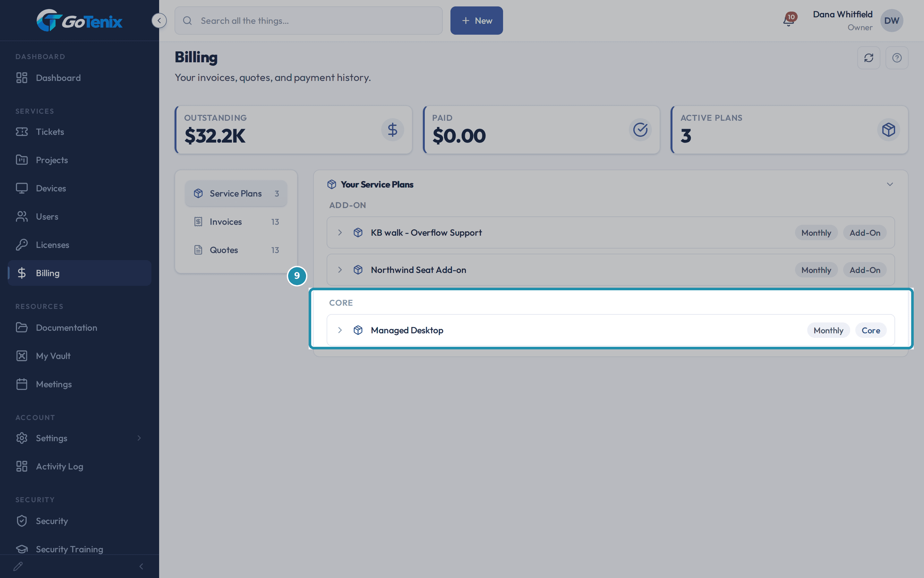This screenshot has height=578, width=924.
Task: Expand the Managed Desktop plan
Action: 340,330
